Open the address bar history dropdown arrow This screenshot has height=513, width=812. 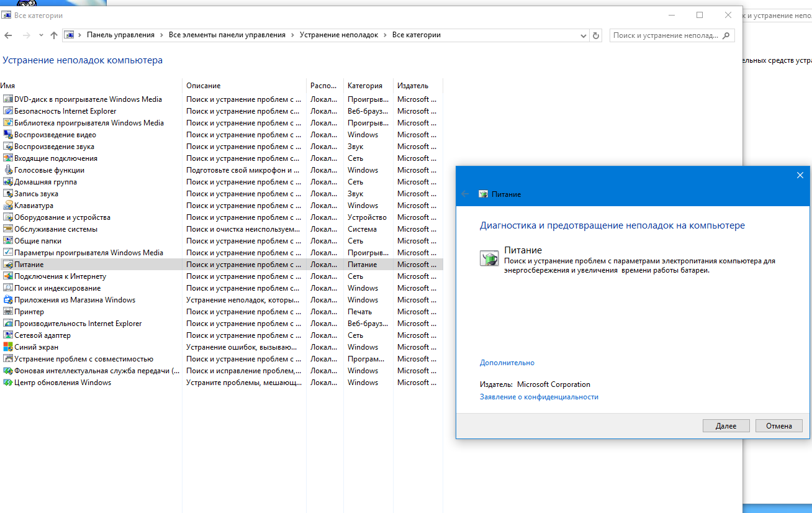[583, 35]
